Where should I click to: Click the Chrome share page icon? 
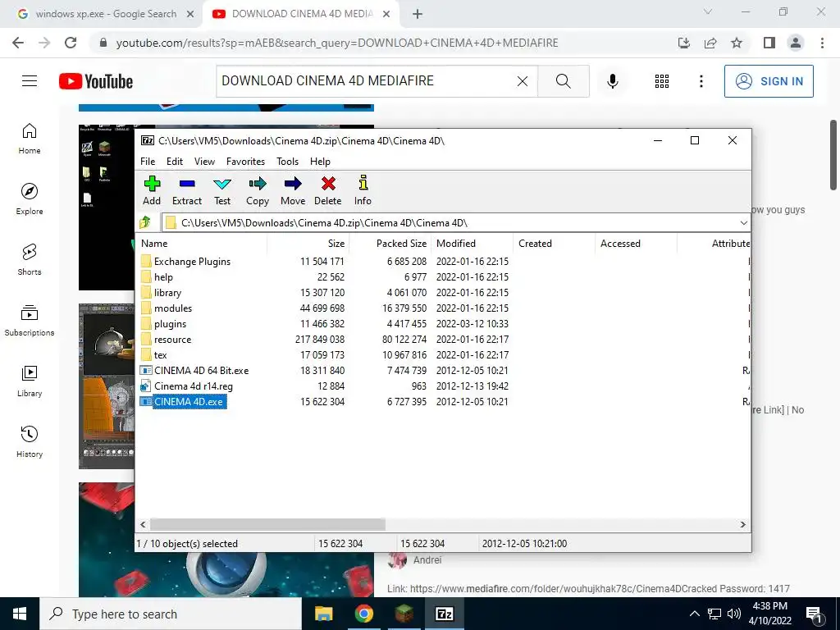tap(710, 43)
